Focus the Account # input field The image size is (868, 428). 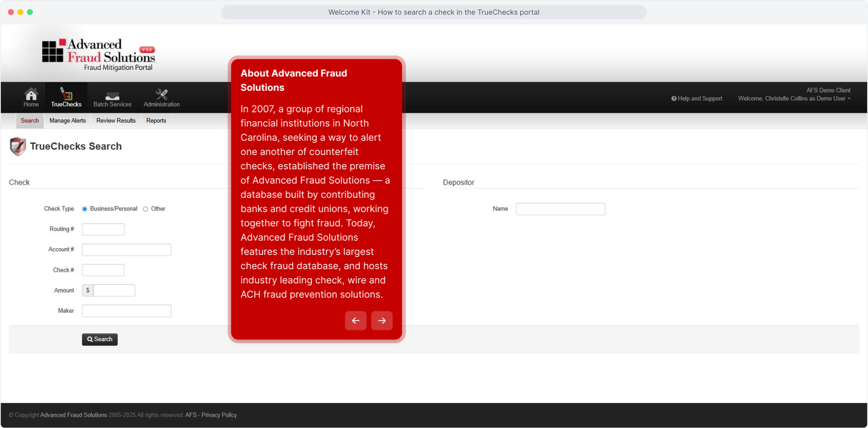127,250
